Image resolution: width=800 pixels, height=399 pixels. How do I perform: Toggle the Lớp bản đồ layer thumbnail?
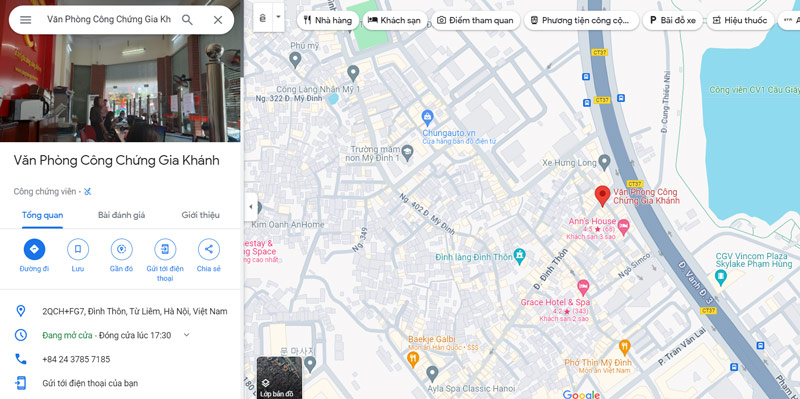click(x=279, y=378)
